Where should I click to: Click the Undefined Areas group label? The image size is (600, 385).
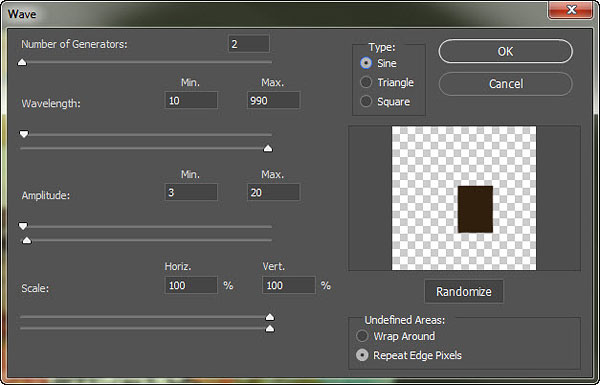pyautogui.click(x=404, y=320)
